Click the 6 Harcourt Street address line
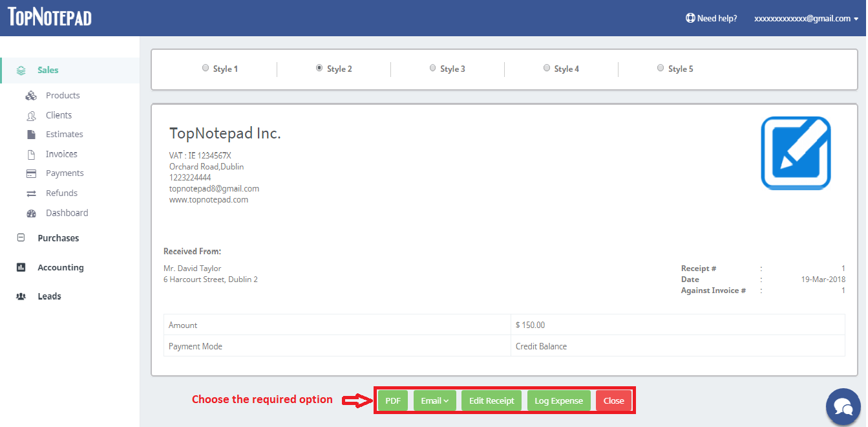868x427 pixels. point(211,279)
